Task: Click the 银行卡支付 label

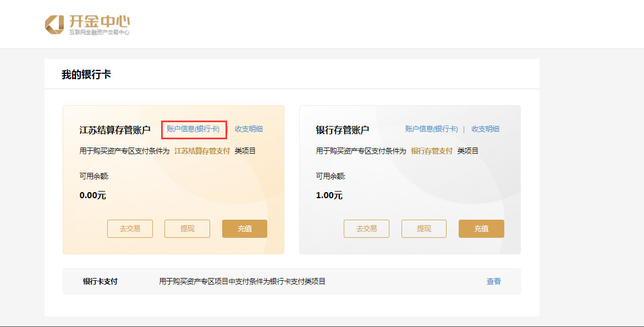Action: pyautogui.click(x=100, y=281)
